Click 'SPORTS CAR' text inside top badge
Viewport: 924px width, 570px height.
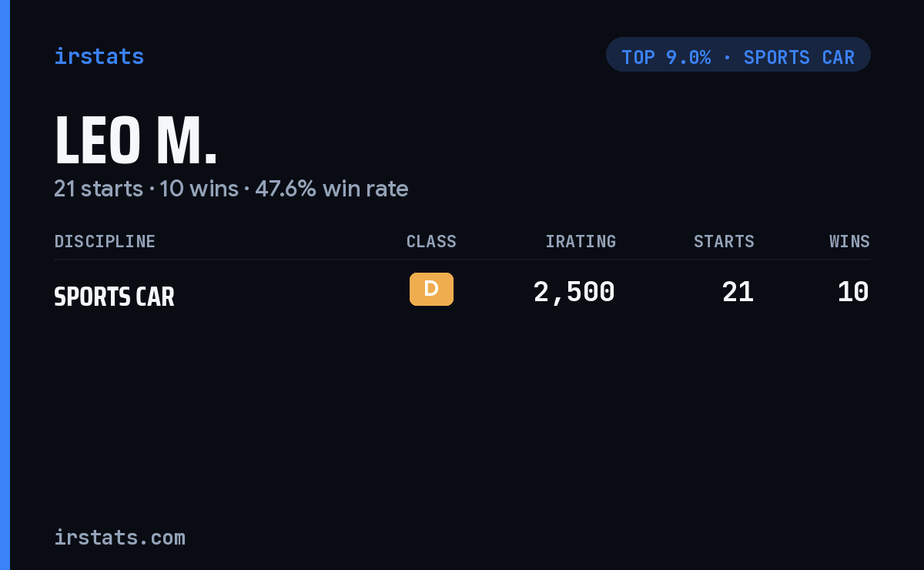tap(799, 57)
